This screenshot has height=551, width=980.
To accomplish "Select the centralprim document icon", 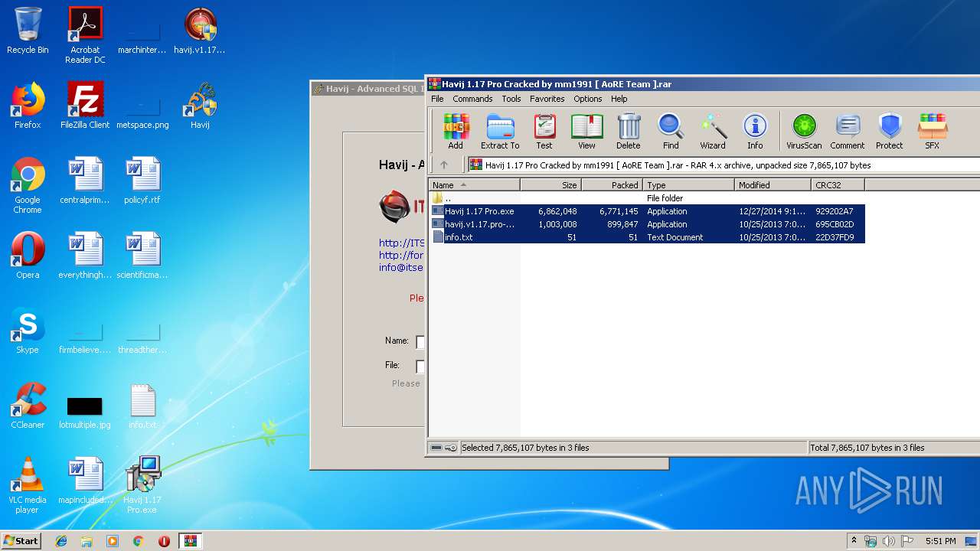I will 85,181.
